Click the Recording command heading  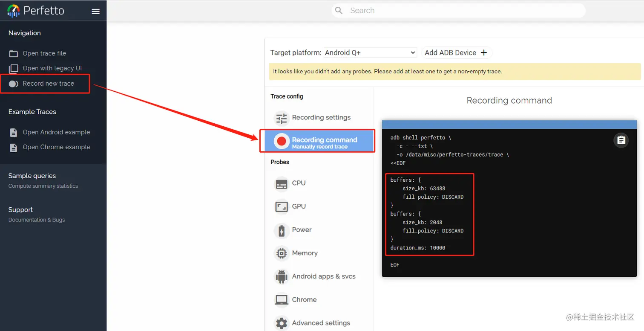(x=509, y=101)
